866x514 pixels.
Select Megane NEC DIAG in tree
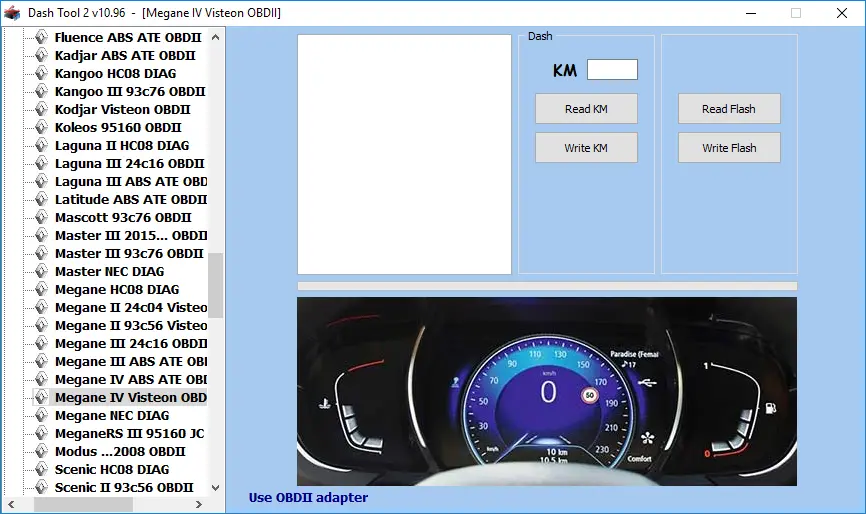[x=112, y=415]
